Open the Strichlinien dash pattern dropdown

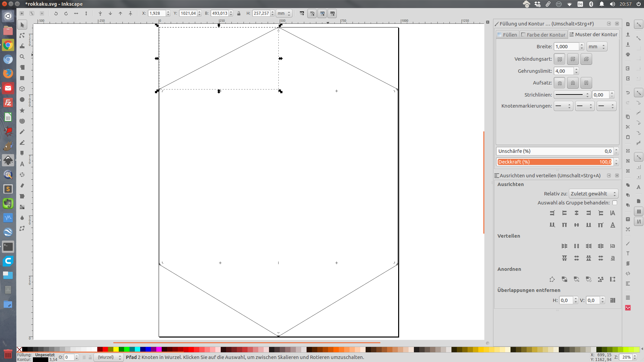click(x=572, y=95)
